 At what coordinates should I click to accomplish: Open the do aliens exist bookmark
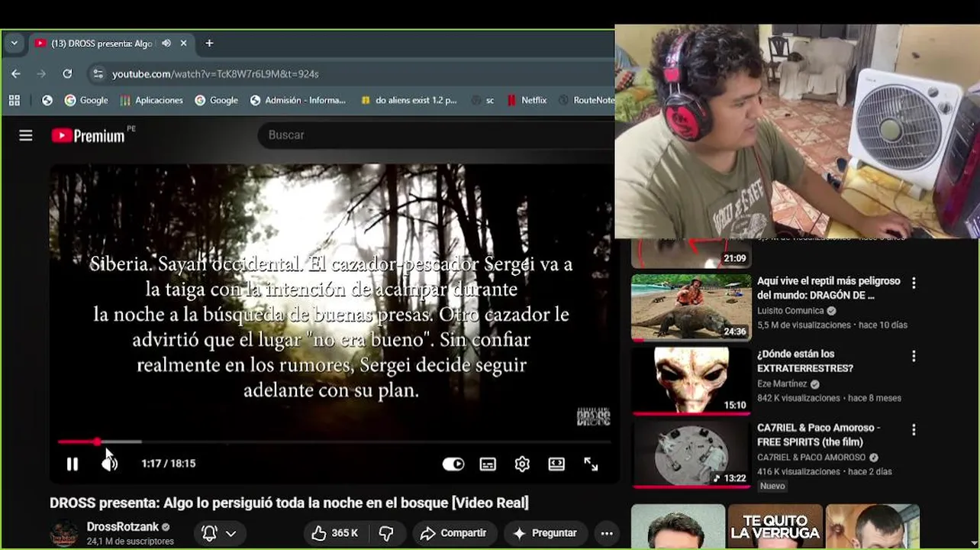click(408, 100)
